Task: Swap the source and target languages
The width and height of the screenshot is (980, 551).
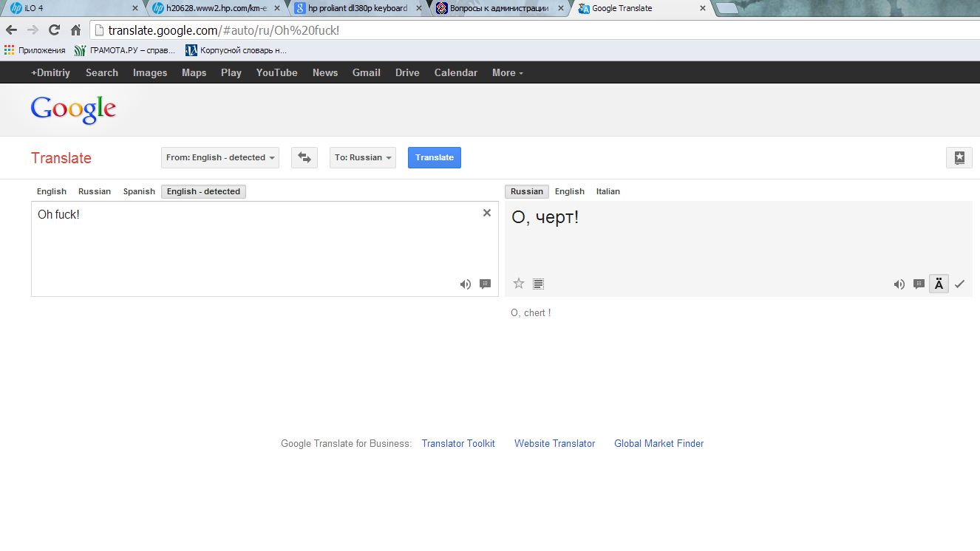Action: tap(304, 157)
